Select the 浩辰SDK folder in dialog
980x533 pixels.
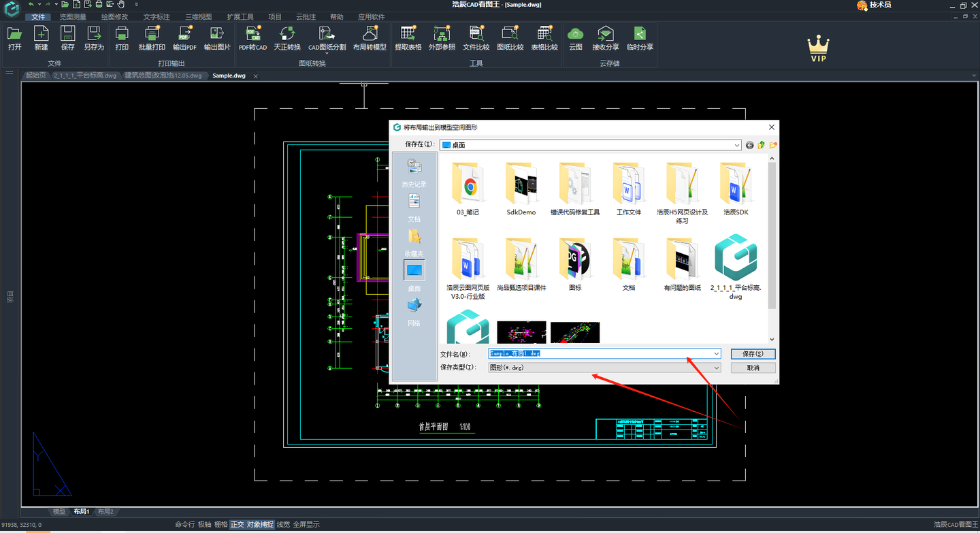pos(736,189)
